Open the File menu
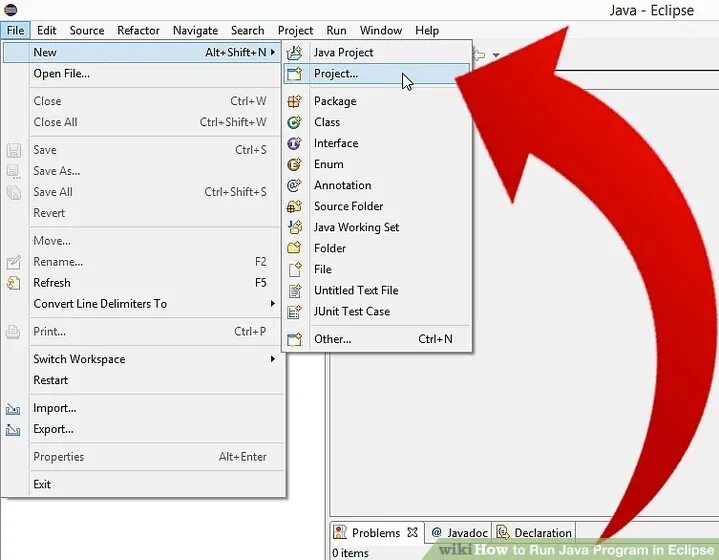The image size is (719, 560). 16,30
